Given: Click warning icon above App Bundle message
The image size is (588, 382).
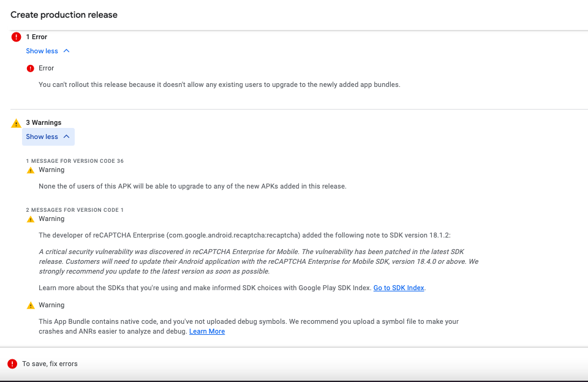Looking at the screenshot, I should (31, 305).
